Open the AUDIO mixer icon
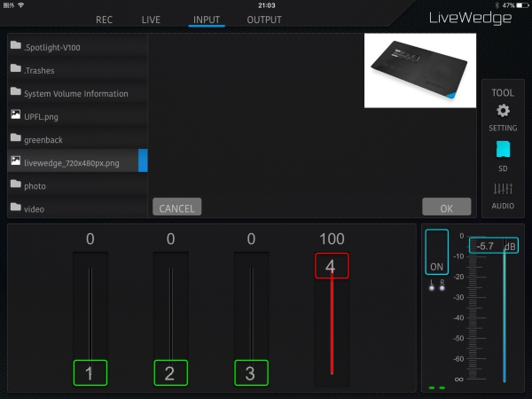 (503, 189)
